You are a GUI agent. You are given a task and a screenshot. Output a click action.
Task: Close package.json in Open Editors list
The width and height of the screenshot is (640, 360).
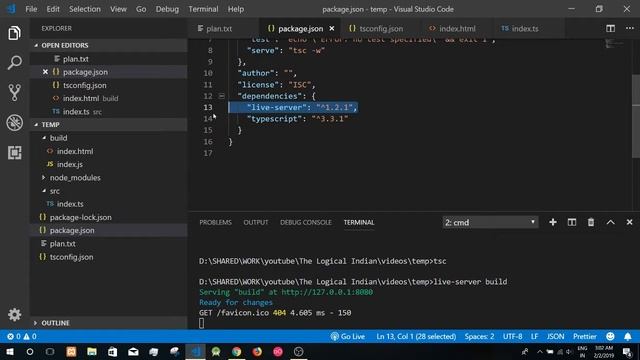point(45,72)
